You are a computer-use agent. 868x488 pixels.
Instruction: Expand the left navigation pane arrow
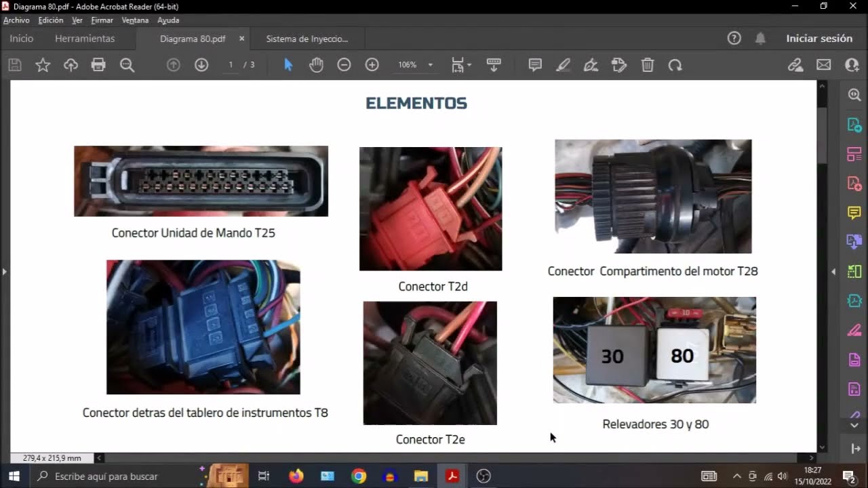coord(4,272)
